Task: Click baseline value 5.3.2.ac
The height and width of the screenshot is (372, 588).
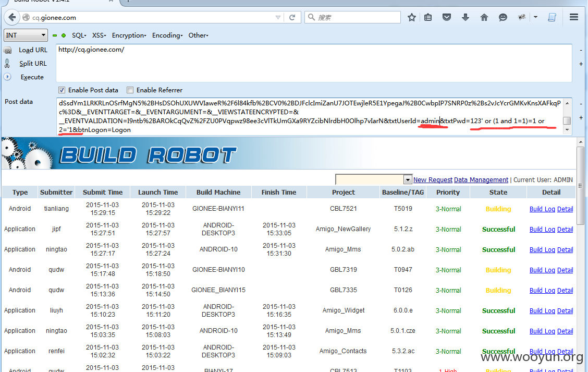Action: pyautogui.click(x=403, y=351)
